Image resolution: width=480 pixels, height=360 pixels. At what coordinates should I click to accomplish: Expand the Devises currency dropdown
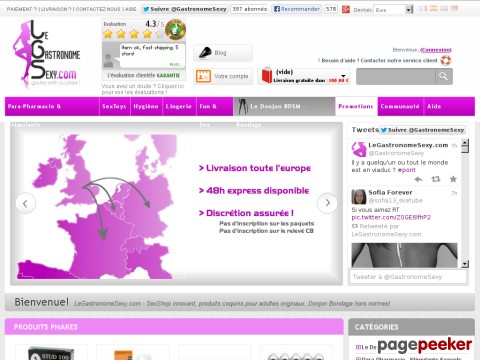point(409,10)
